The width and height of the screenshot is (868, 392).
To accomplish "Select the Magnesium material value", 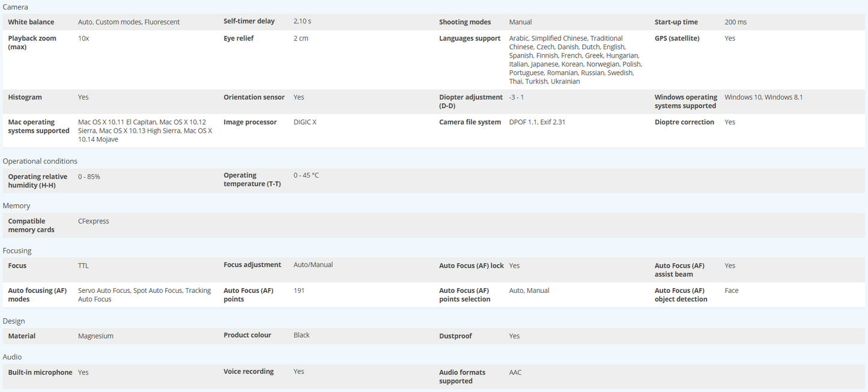I will pos(96,336).
